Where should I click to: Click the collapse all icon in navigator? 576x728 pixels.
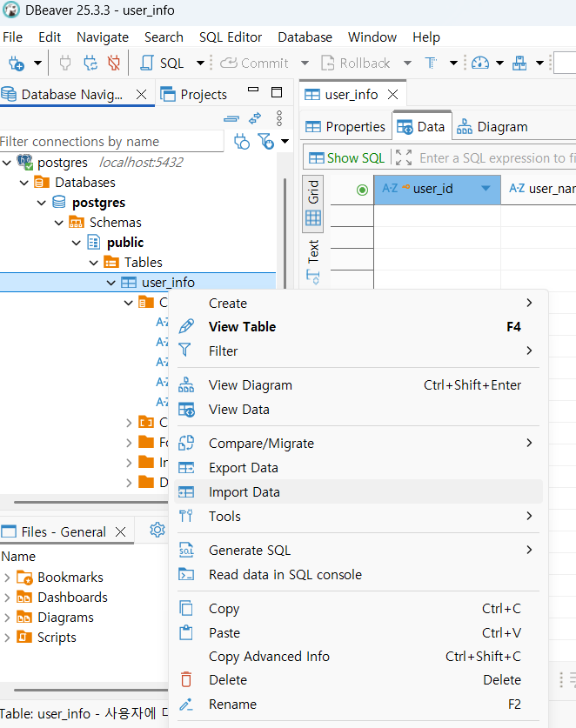pyautogui.click(x=231, y=119)
